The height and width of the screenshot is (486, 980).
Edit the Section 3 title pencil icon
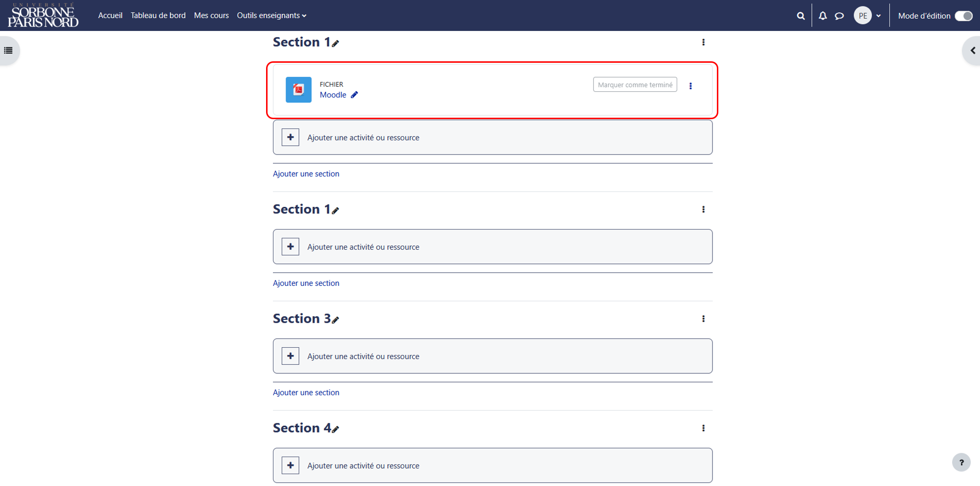[335, 320]
